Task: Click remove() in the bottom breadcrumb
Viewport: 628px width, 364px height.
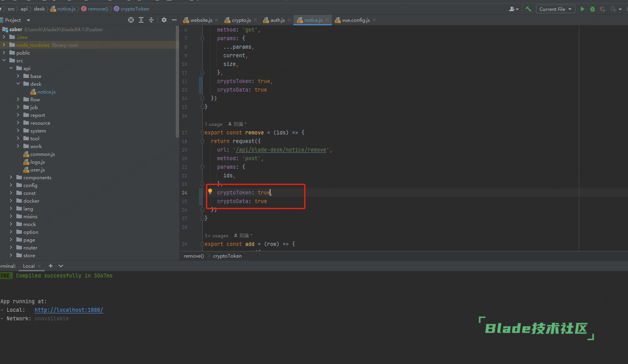Action: tap(194, 256)
